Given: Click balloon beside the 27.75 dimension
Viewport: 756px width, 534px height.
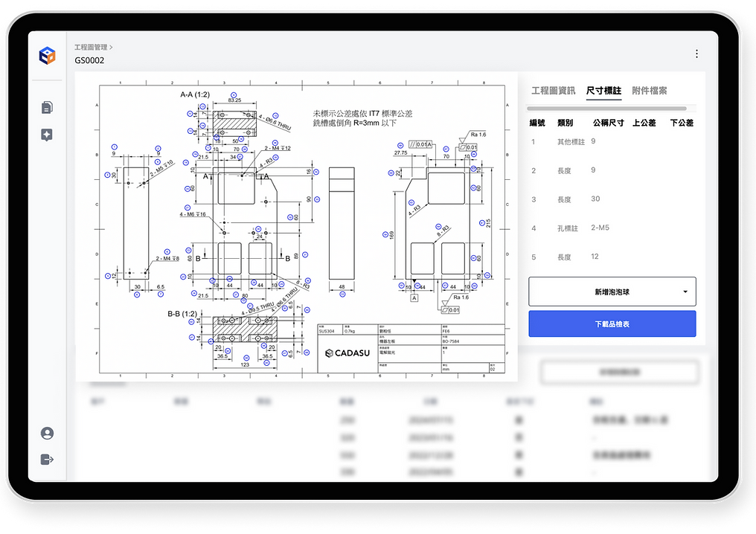Looking at the screenshot, I should pyautogui.click(x=400, y=145).
